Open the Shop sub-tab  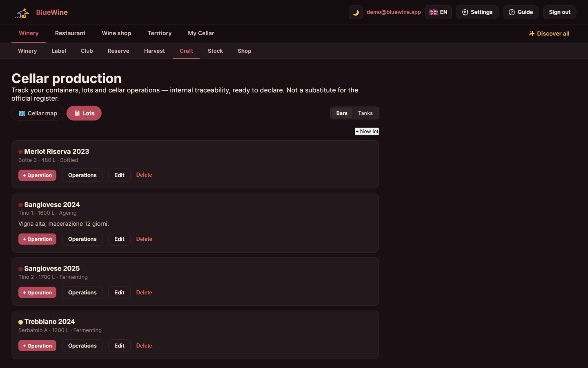click(x=245, y=51)
